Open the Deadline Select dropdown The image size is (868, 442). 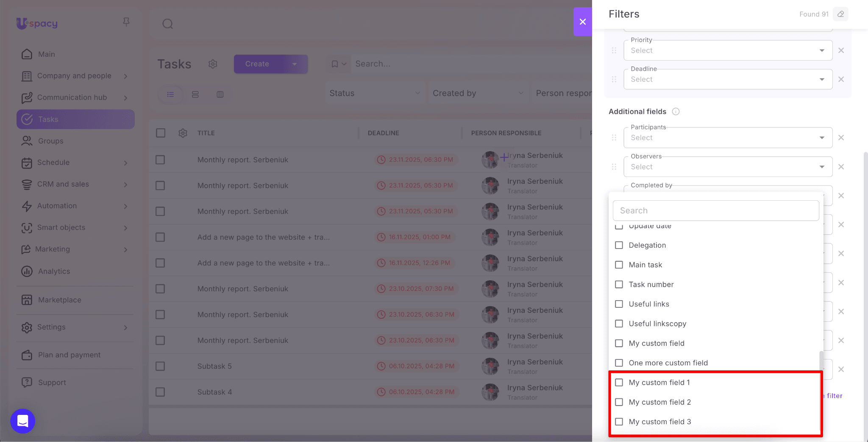pyautogui.click(x=728, y=79)
